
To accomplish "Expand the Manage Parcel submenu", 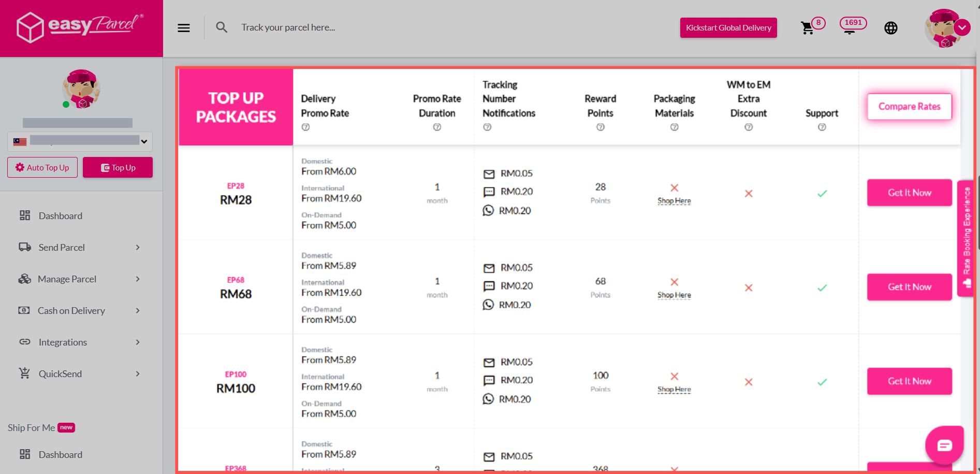I will (x=138, y=279).
